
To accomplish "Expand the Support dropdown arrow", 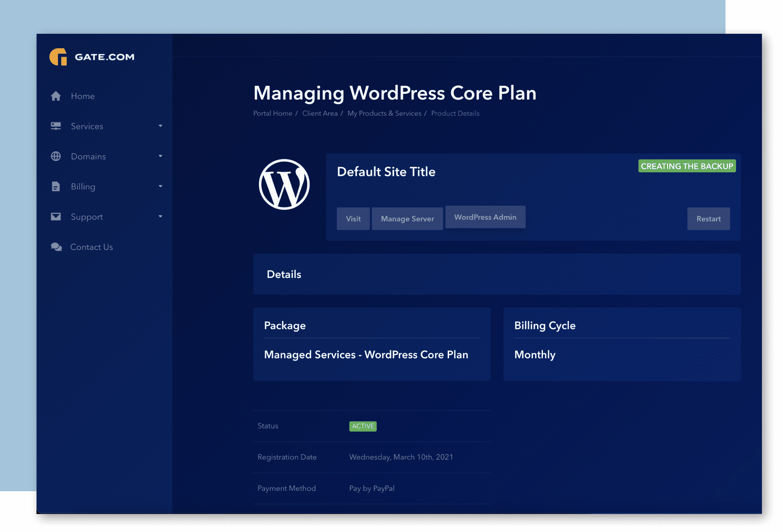I will (160, 217).
